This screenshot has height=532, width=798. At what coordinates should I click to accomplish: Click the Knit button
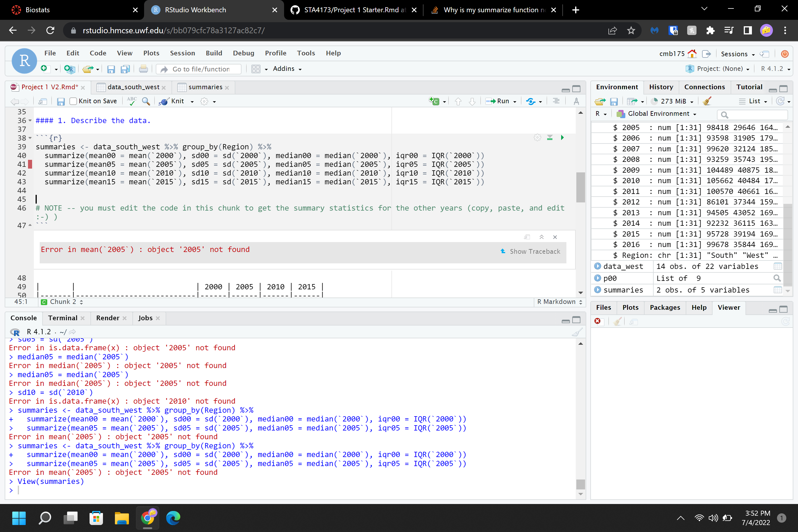[172, 101]
